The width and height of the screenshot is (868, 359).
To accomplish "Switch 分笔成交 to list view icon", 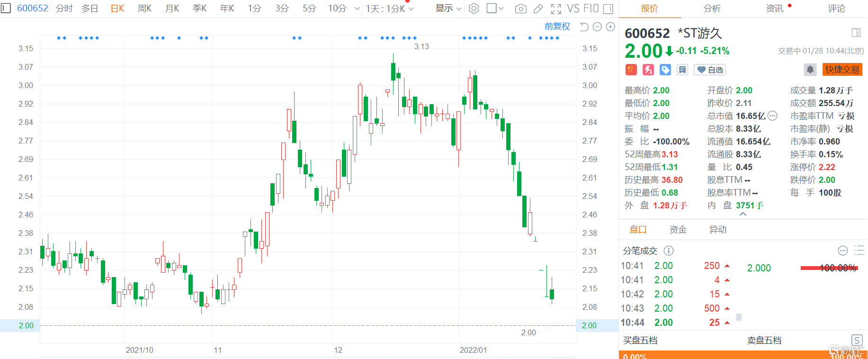I will (859, 251).
